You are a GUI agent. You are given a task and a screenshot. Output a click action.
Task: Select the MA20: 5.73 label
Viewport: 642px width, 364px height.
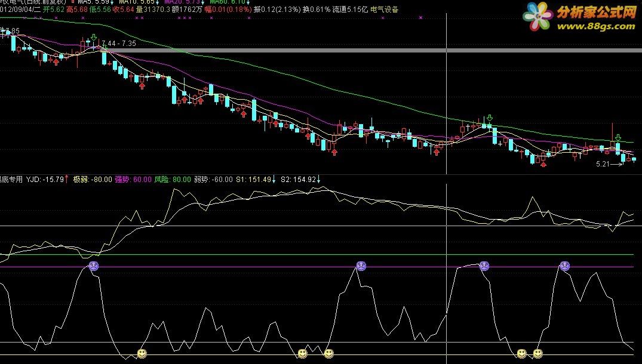[183, 2]
